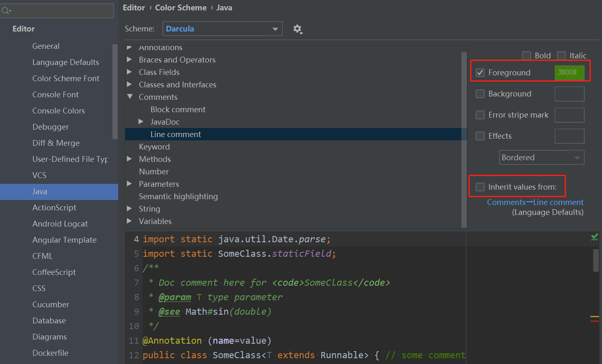
Task: Select the Java sidebar entry
Action: point(59,192)
